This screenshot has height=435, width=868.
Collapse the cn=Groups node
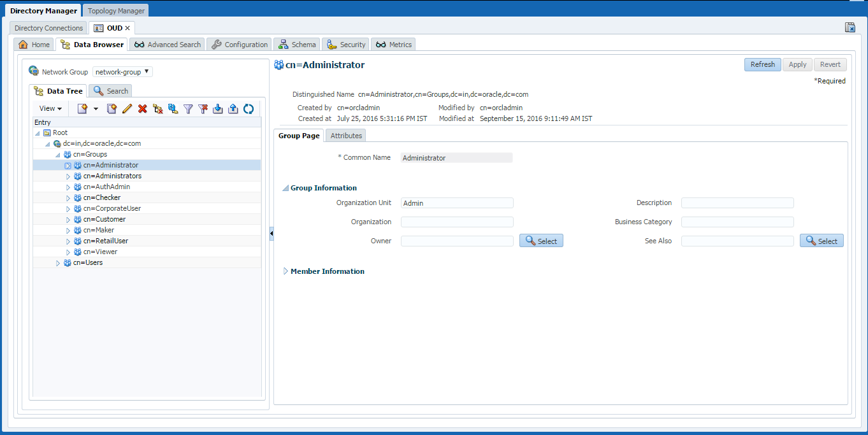coord(58,155)
